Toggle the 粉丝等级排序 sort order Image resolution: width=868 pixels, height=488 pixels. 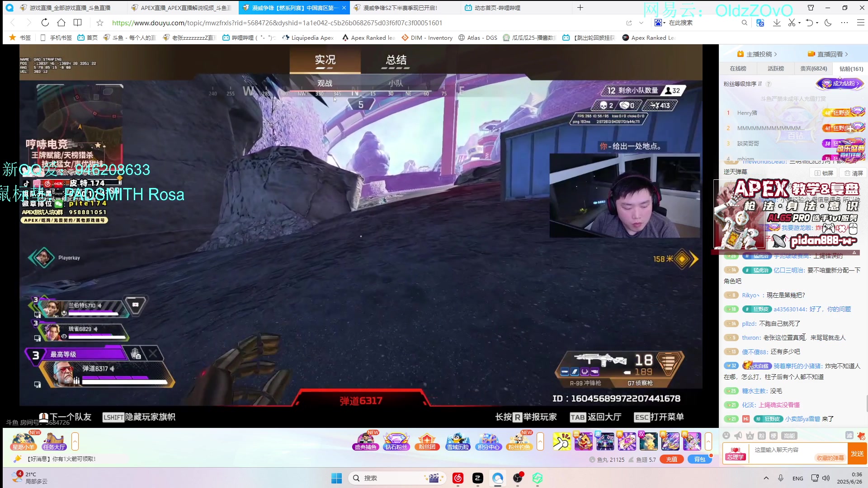tap(742, 84)
